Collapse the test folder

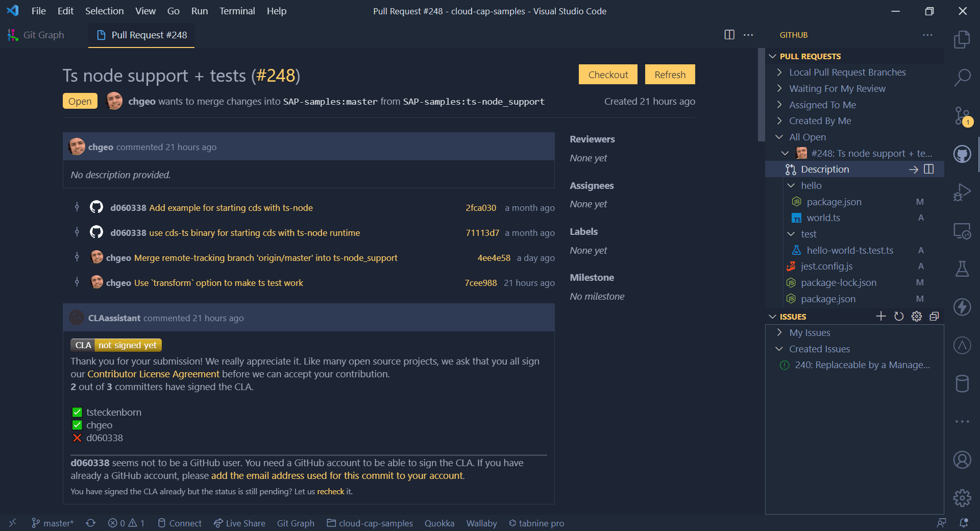point(791,234)
